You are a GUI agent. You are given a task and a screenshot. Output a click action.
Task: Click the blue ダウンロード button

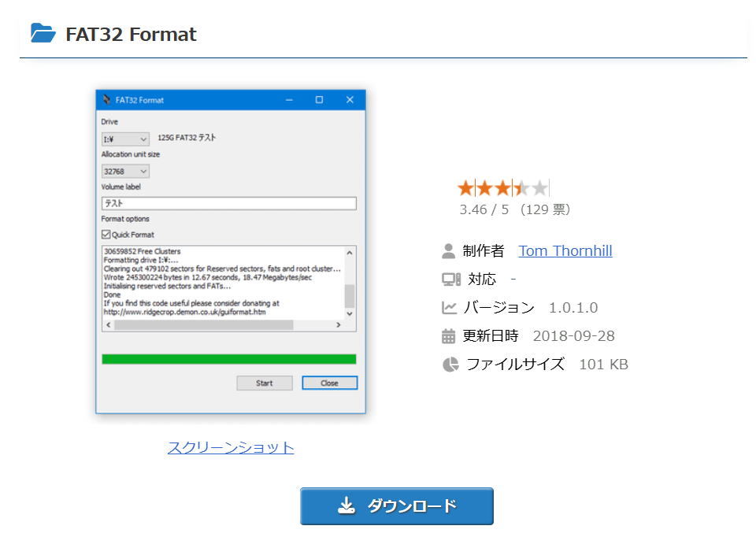click(396, 506)
